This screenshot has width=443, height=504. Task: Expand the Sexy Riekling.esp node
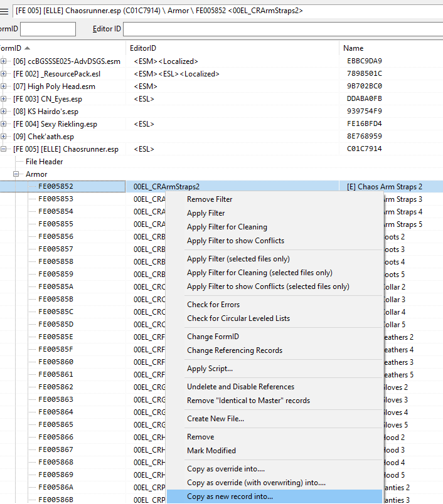4,123
